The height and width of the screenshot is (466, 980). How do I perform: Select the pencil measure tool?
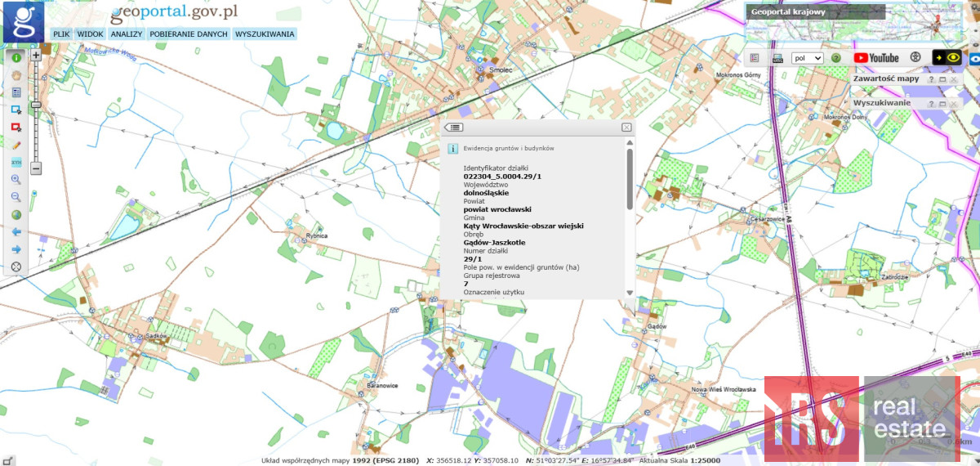(16, 145)
